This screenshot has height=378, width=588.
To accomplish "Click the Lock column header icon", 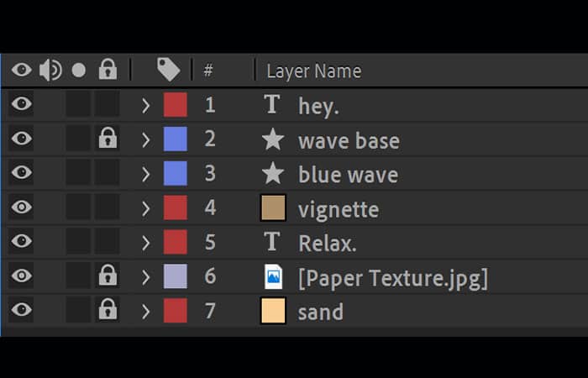I will (108, 69).
